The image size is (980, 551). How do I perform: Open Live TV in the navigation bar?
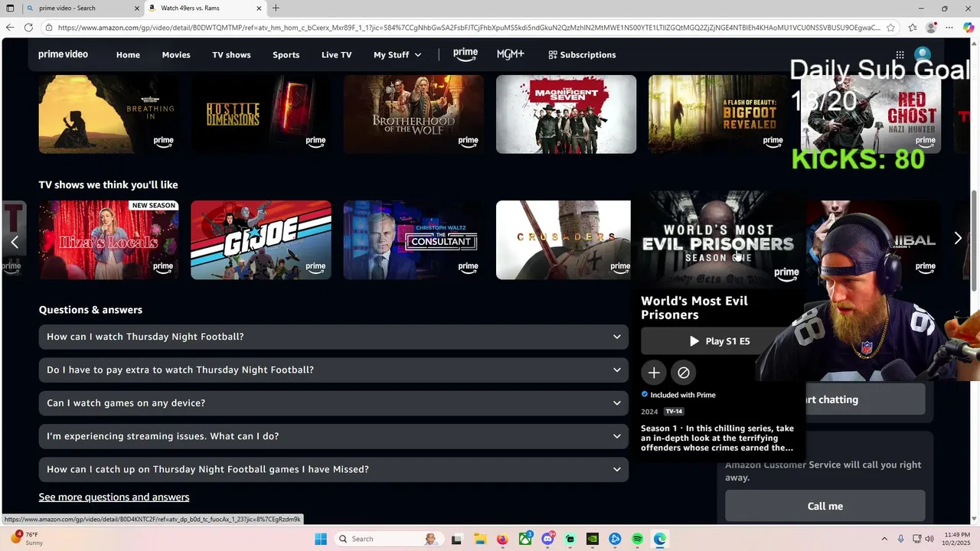point(336,54)
